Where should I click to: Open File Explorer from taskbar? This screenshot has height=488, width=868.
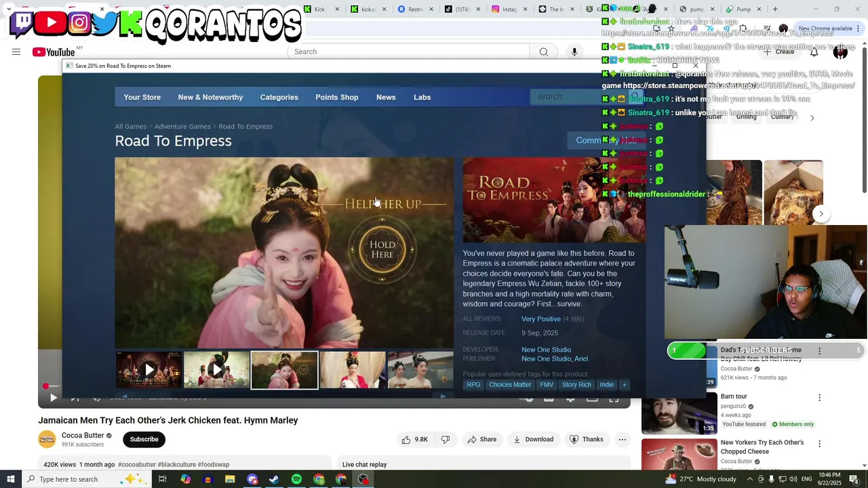[230, 479]
